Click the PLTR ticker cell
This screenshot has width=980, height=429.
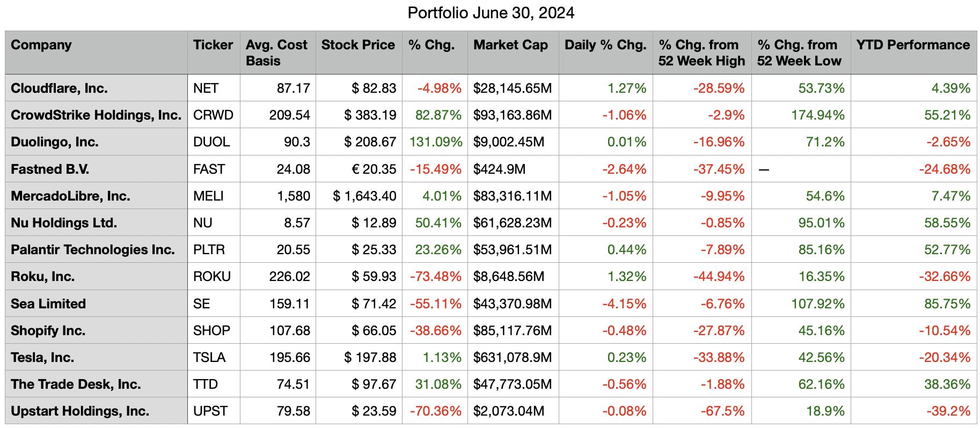coord(209,250)
